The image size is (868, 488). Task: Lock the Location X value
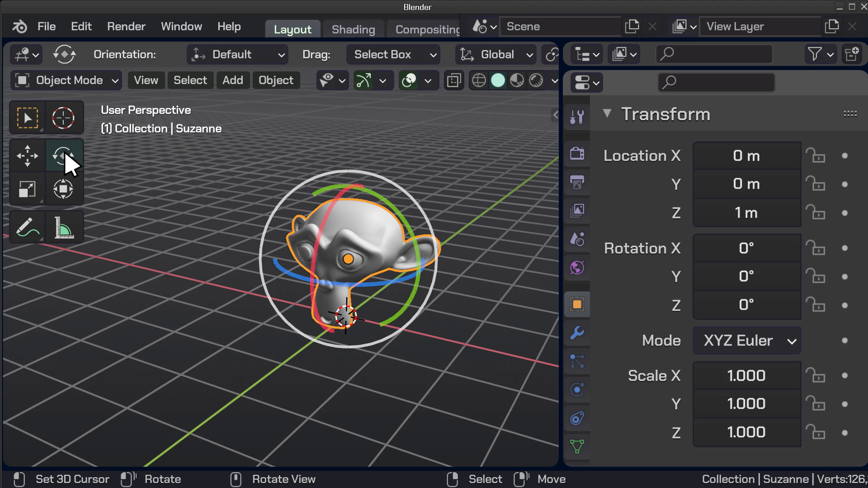coord(816,156)
